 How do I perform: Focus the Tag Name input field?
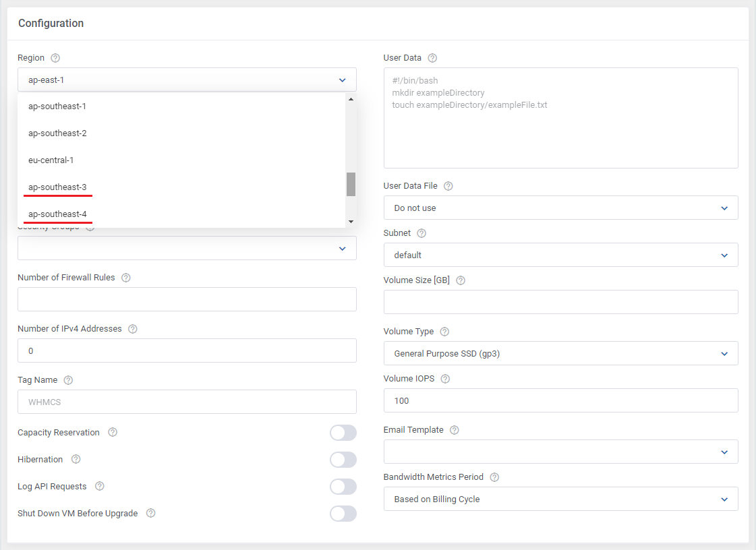[x=187, y=402]
